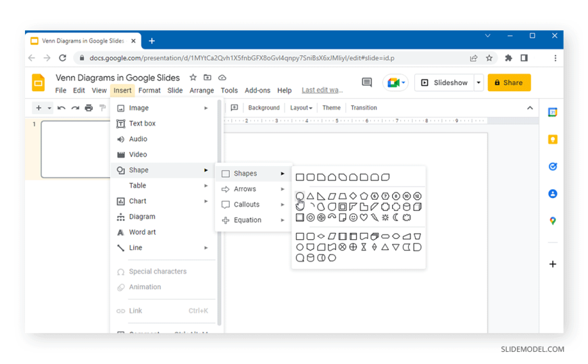Insert the folded corner shape
The height and width of the screenshot is (364, 588).
pyautogui.click(x=343, y=217)
